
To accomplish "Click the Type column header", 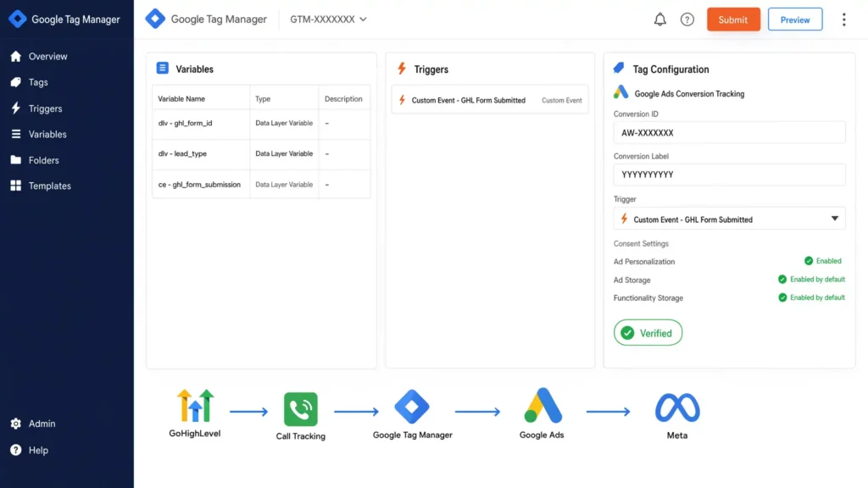I will [263, 98].
